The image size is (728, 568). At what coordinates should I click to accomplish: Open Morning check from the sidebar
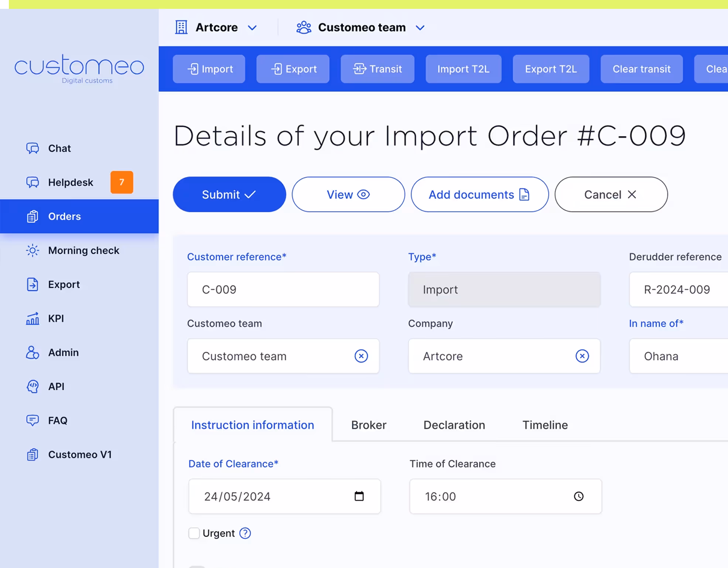83,250
